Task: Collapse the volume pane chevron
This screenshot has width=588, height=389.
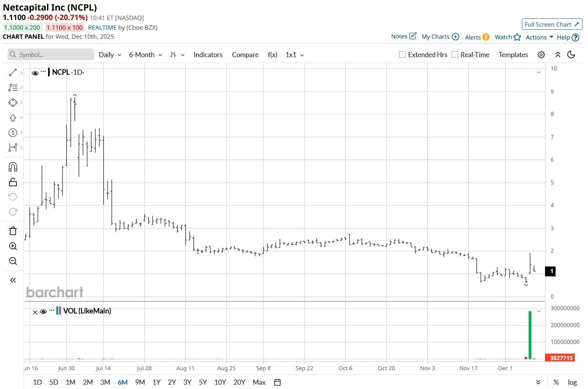Action: click(x=539, y=312)
